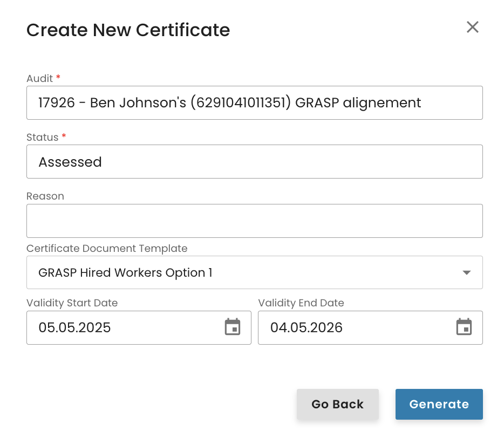This screenshot has height=438, width=504.
Task: Click the start date text 05.05.2025
Action: [74, 327]
